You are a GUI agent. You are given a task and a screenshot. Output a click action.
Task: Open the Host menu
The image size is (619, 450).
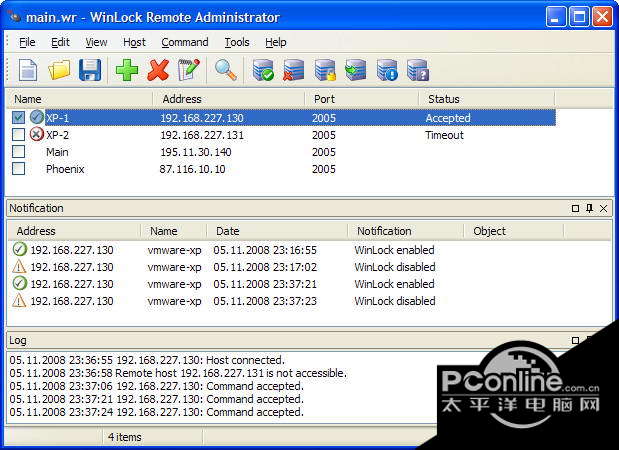[134, 42]
